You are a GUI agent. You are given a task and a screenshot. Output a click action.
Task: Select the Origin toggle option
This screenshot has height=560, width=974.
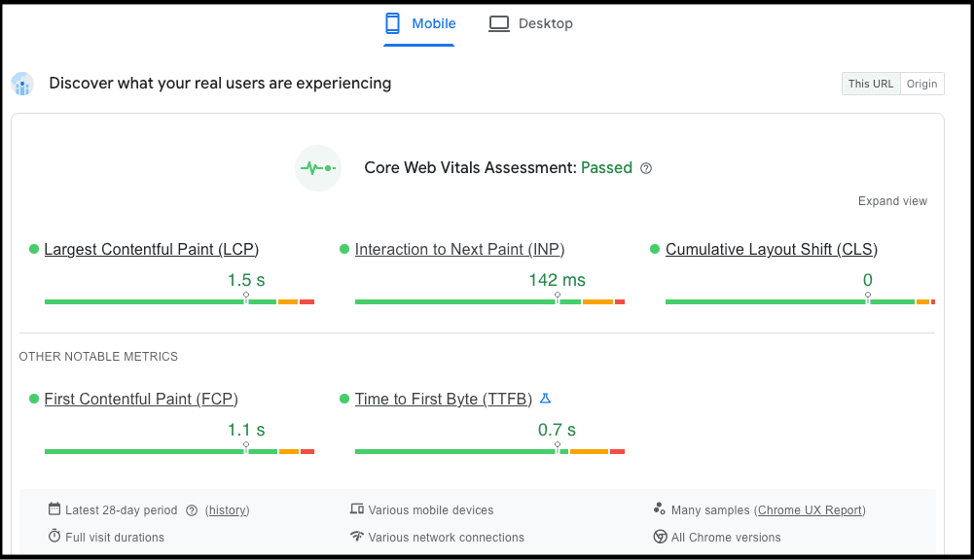click(x=921, y=84)
